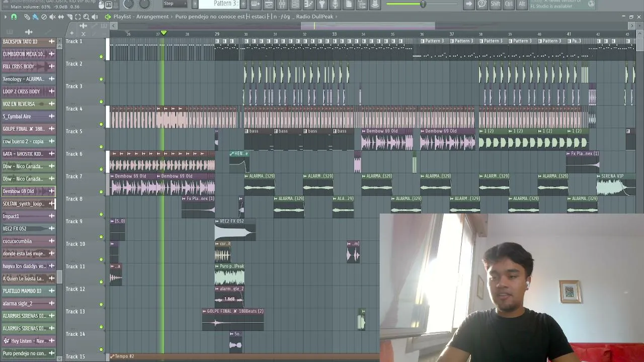This screenshot has height=362, width=644.
Task: Select the Delete tool in Playlist toolbar
Action: (44, 17)
